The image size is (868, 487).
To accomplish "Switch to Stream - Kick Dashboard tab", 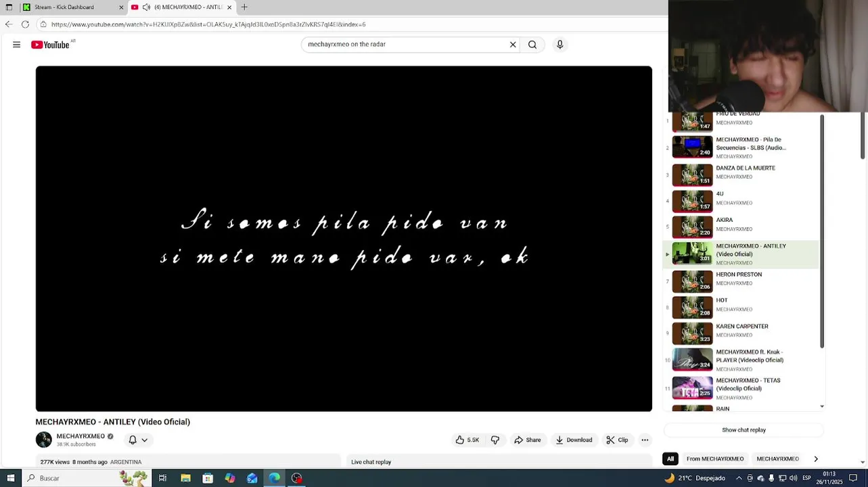I will tap(72, 7).
